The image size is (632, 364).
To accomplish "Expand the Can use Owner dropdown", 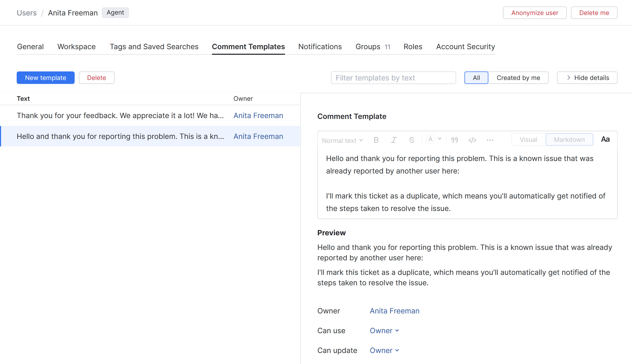I will point(384,330).
